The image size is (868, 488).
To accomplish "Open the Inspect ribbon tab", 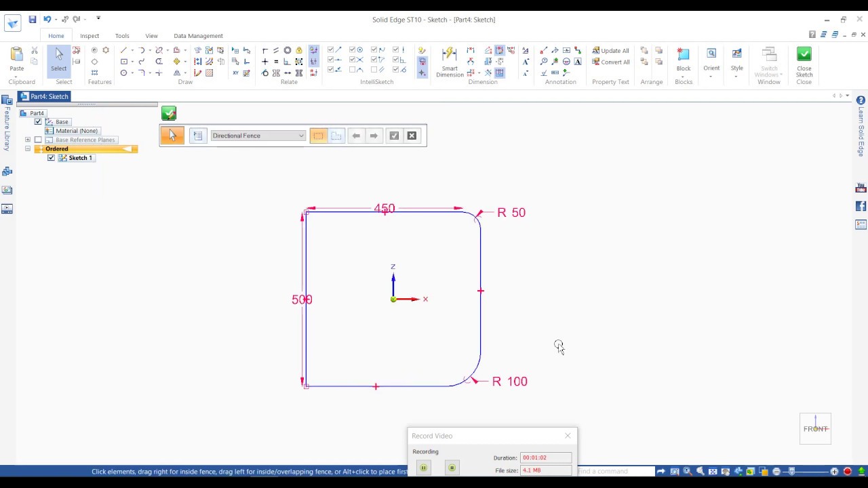I will point(90,36).
